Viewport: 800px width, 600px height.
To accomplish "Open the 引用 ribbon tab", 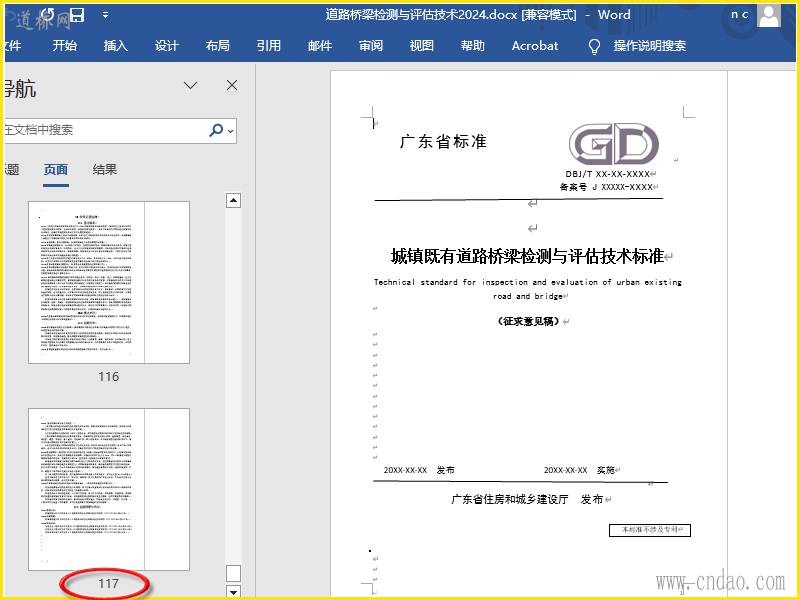I will tap(268, 46).
